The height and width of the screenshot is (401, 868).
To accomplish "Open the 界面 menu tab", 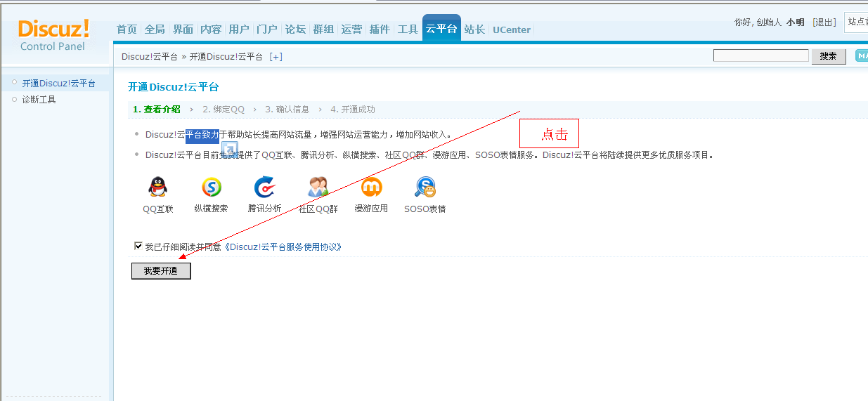I will (183, 29).
